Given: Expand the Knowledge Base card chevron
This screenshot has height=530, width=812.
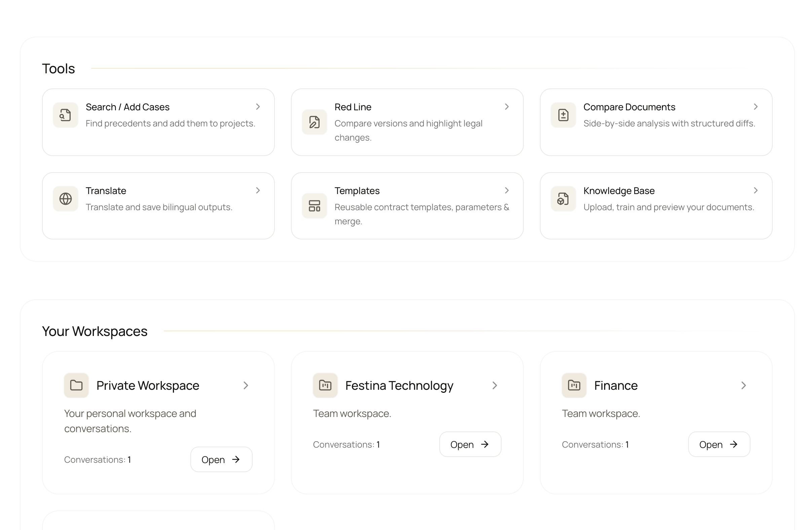Looking at the screenshot, I should coord(755,190).
